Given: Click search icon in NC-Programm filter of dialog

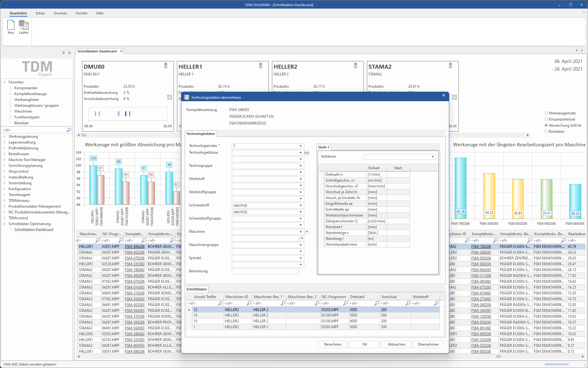Looking at the screenshot, I should 345,303.
